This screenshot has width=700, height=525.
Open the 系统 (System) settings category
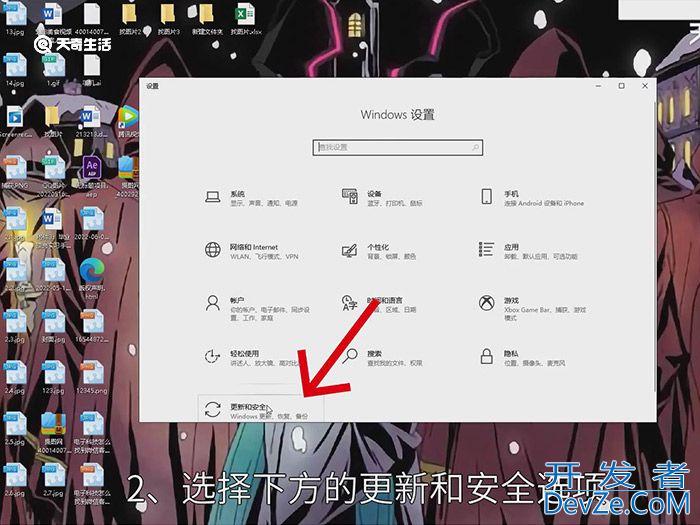click(x=251, y=198)
